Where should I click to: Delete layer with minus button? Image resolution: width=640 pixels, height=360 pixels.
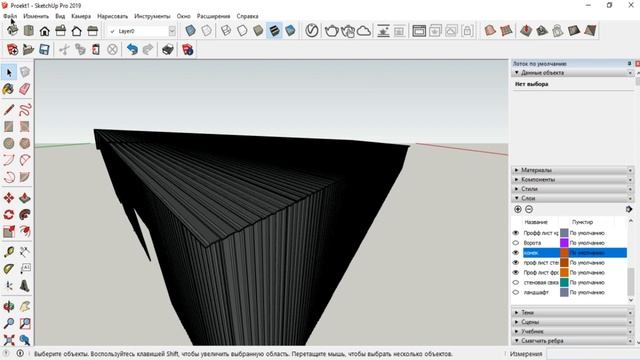pyautogui.click(x=529, y=209)
